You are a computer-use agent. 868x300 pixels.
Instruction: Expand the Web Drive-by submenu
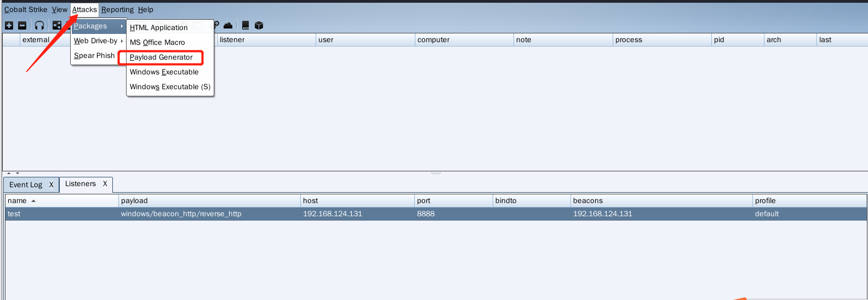tap(98, 41)
